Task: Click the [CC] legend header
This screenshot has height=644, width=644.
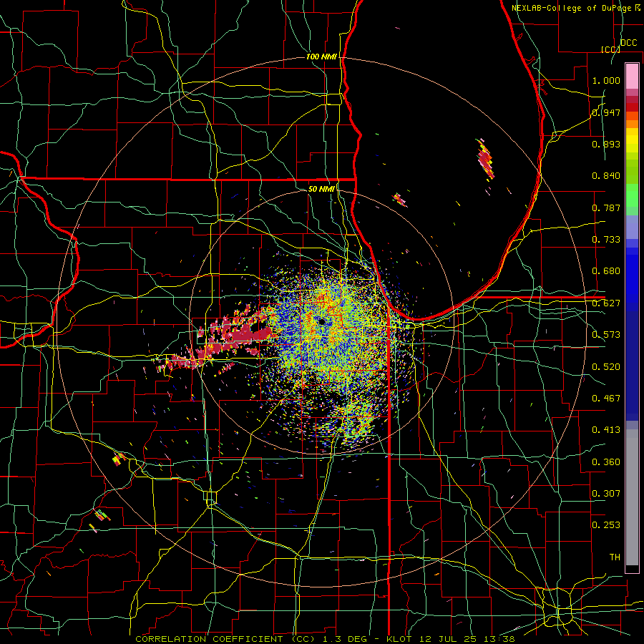Action: (x=610, y=49)
